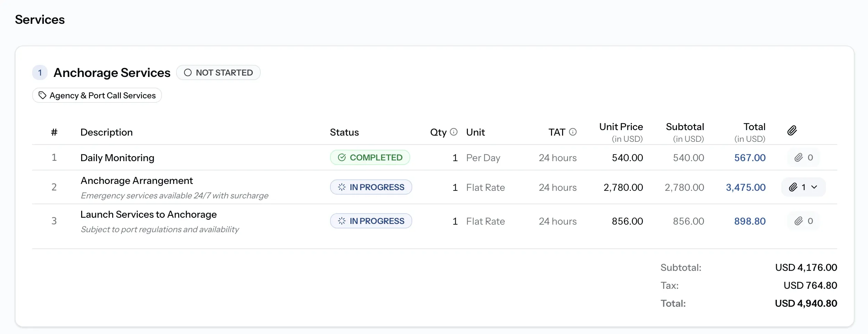The height and width of the screenshot is (334, 868).
Task: Click the summary subtotal USD 4,176.00
Action: [x=806, y=267]
